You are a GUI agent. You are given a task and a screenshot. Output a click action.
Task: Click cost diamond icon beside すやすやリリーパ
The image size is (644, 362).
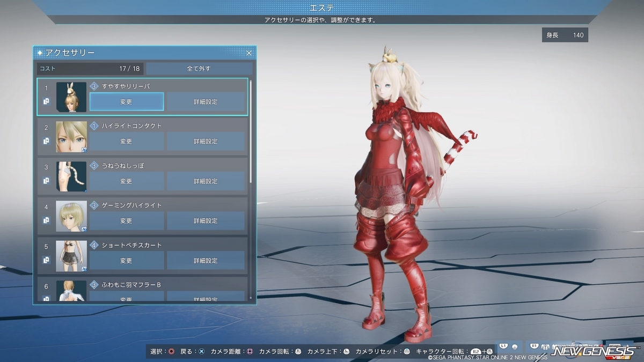tap(94, 86)
